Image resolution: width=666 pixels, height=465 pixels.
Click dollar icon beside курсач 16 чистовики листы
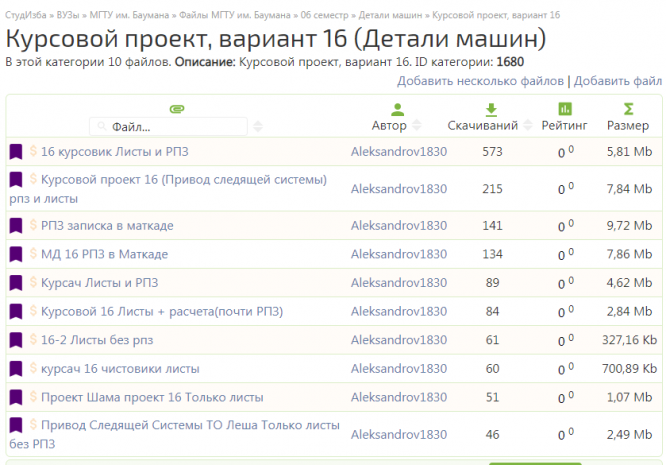click(x=33, y=368)
